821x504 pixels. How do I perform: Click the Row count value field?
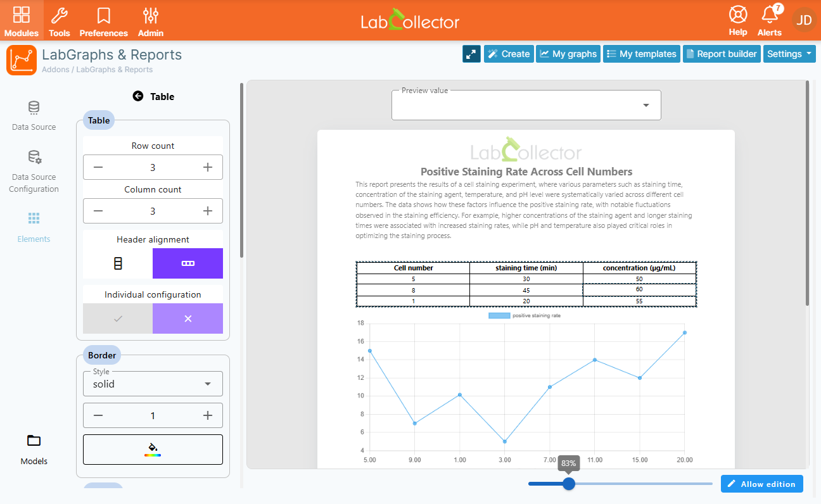pos(153,167)
